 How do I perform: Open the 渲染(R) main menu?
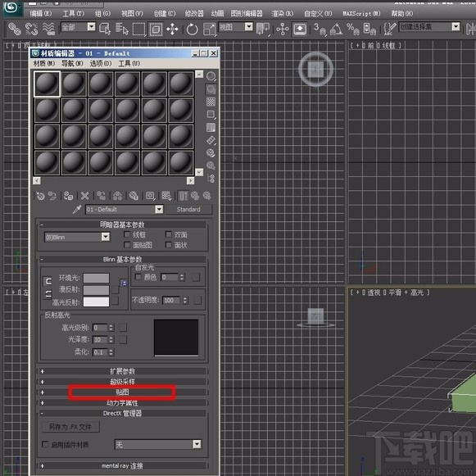283,13
